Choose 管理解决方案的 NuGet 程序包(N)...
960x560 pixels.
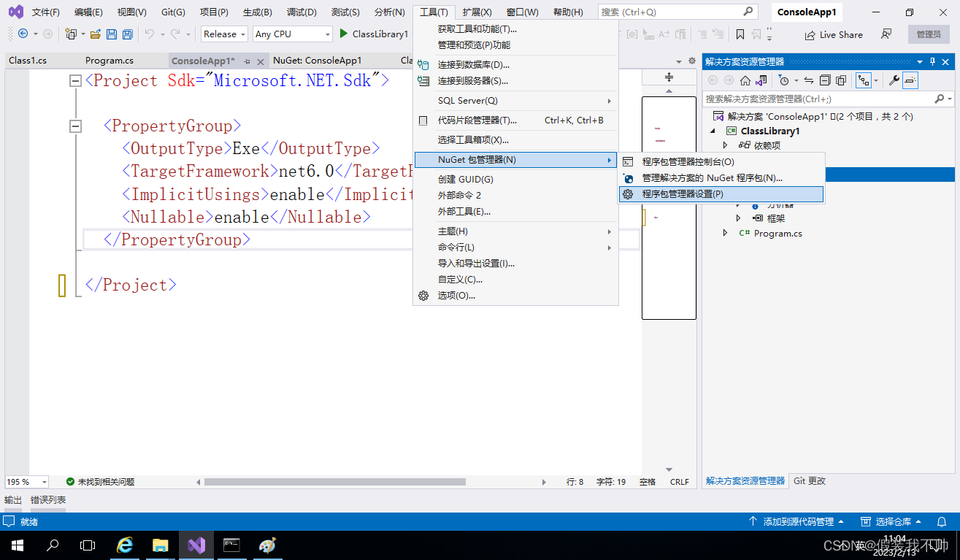[x=721, y=178]
